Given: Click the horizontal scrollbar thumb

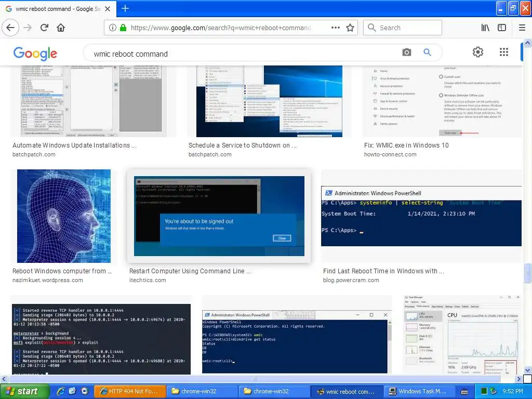Looking at the screenshot, I should [x=255, y=379].
